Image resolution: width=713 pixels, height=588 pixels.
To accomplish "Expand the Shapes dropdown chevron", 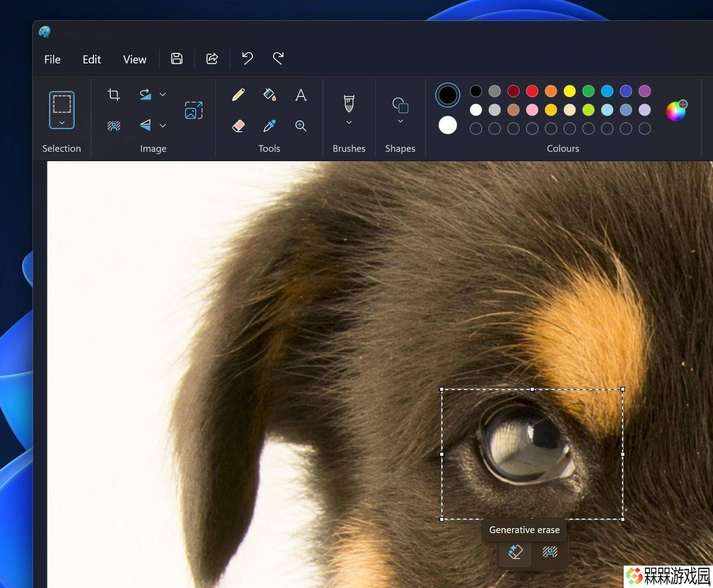I will (400, 121).
